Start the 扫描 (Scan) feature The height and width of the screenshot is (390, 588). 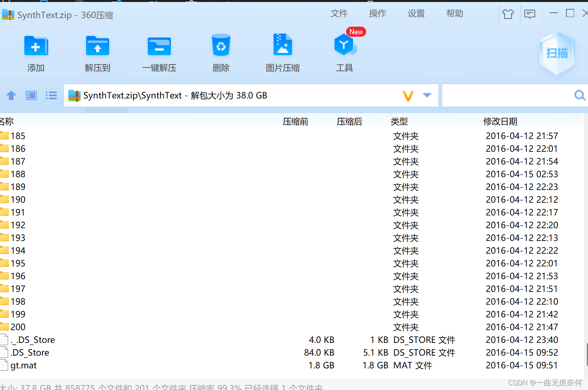[557, 53]
